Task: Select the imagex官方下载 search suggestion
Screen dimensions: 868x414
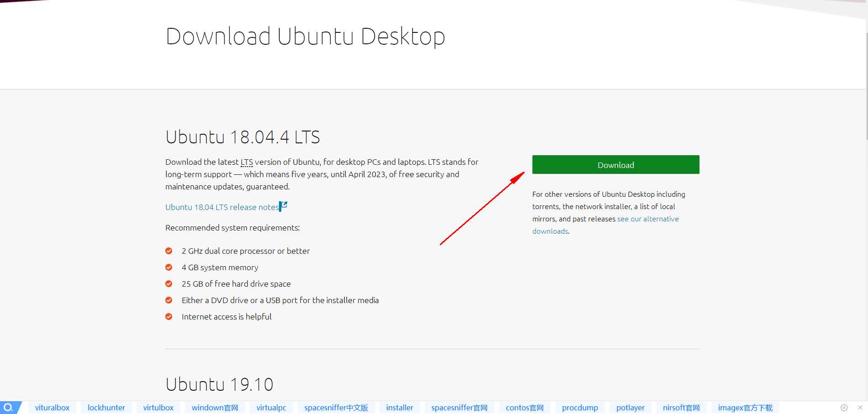Action: click(x=745, y=408)
